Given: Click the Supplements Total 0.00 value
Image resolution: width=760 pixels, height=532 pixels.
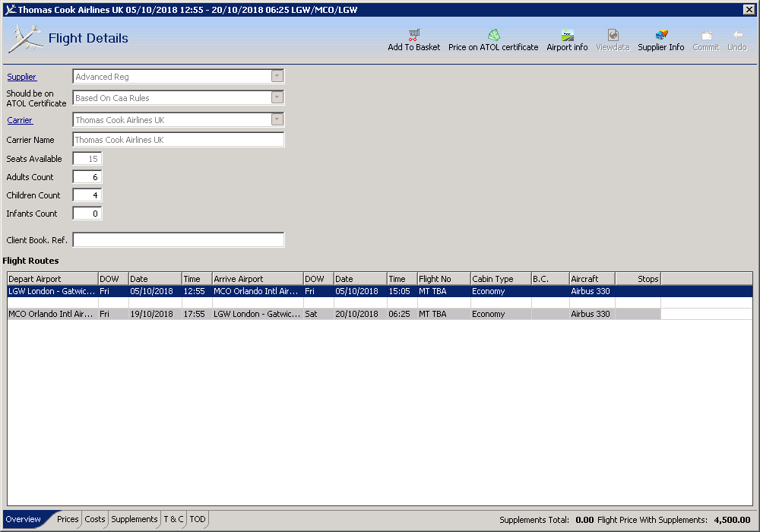Looking at the screenshot, I should pyautogui.click(x=584, y=520).
